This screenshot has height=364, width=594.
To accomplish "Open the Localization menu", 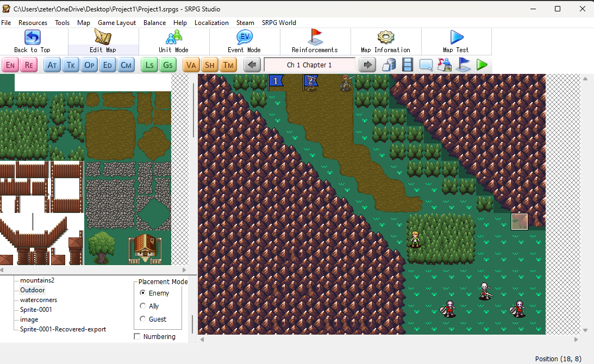I will (x=211, y=23).
